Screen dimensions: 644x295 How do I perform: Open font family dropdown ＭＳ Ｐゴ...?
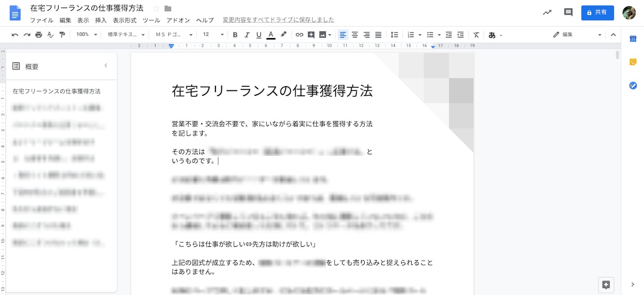(174, 34)
